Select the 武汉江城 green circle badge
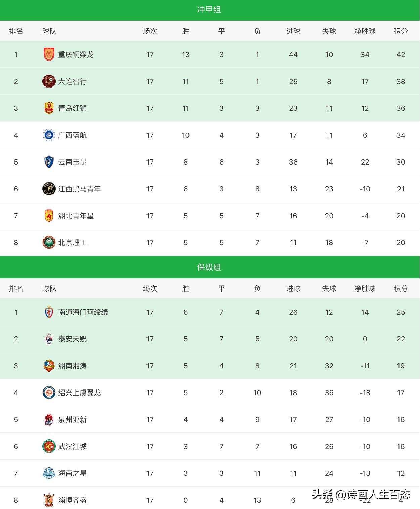This screenshot has width=420, height=509. (x=49, y=447)
